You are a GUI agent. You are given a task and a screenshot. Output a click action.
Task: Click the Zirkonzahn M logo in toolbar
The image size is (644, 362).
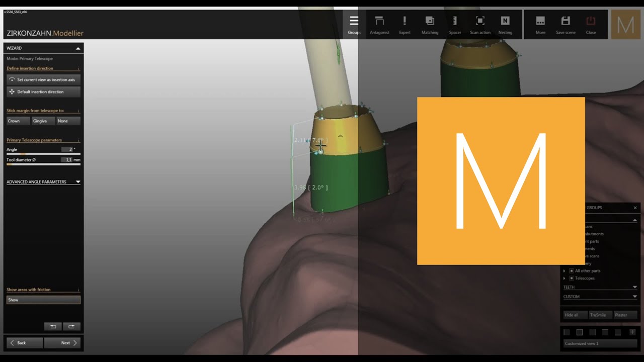625,25
